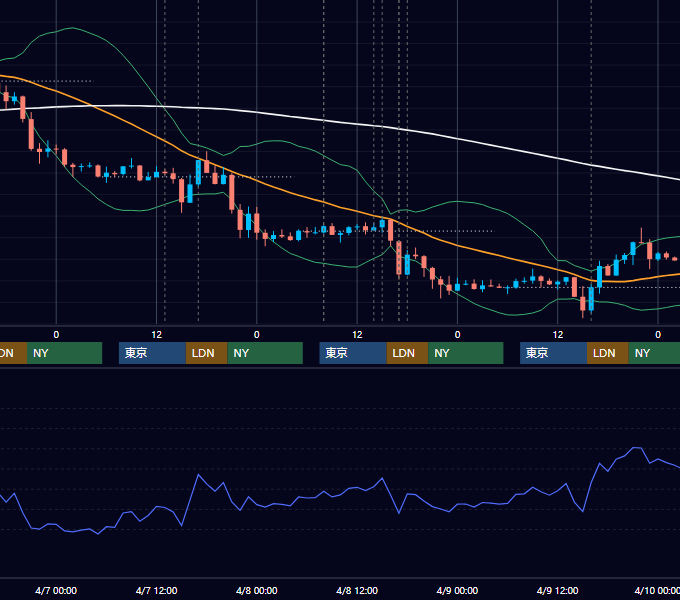Screen dimensions: 680x600
Task: Click the 4/7 12:00 date label
Action: 156,590
